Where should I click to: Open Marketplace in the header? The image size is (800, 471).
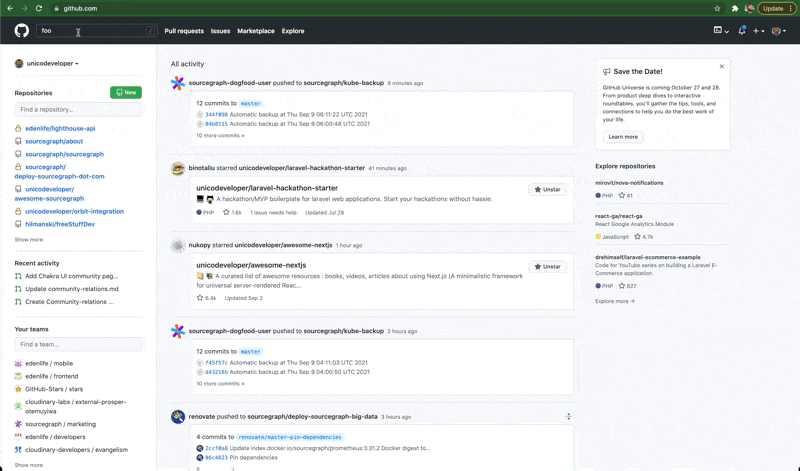click(256, 31)
